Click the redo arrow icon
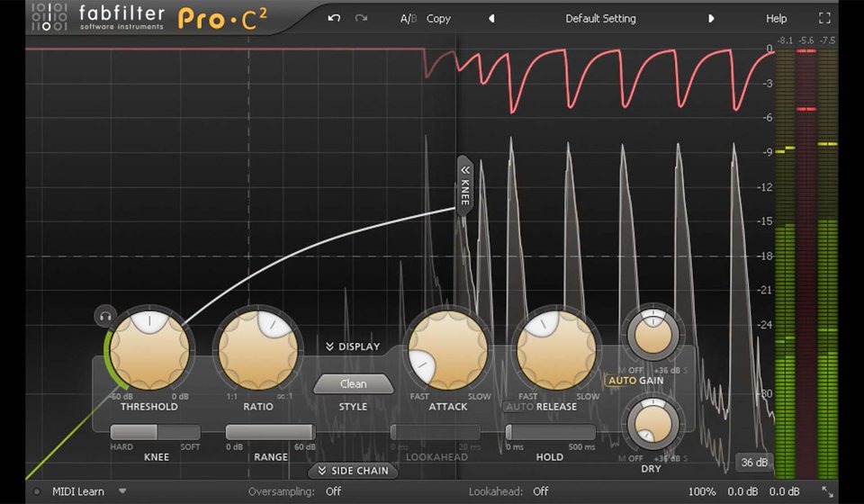The width and height of the screenshot is (864, 504). coord(362,18)
